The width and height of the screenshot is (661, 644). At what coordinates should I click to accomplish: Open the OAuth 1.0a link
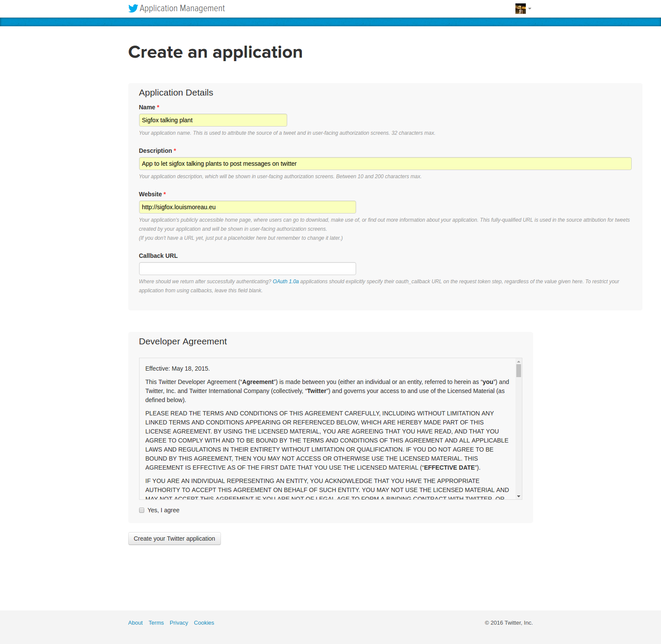[286, 282]
